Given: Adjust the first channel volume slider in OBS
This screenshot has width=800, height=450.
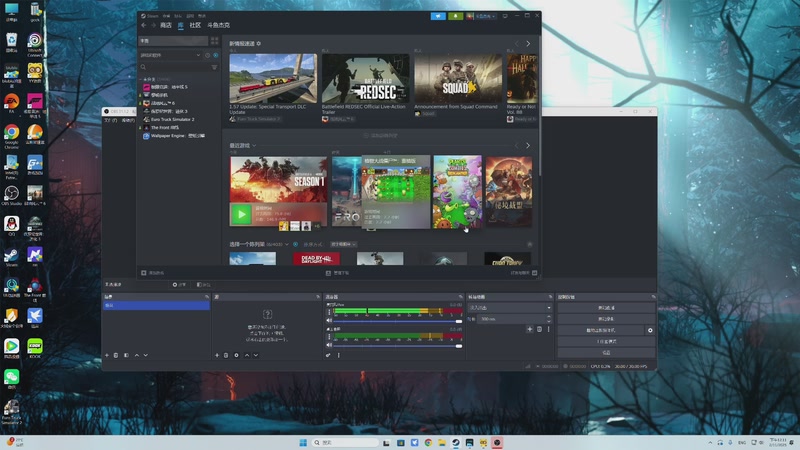Looking at the screenshot, I should [x=398, y=321].
